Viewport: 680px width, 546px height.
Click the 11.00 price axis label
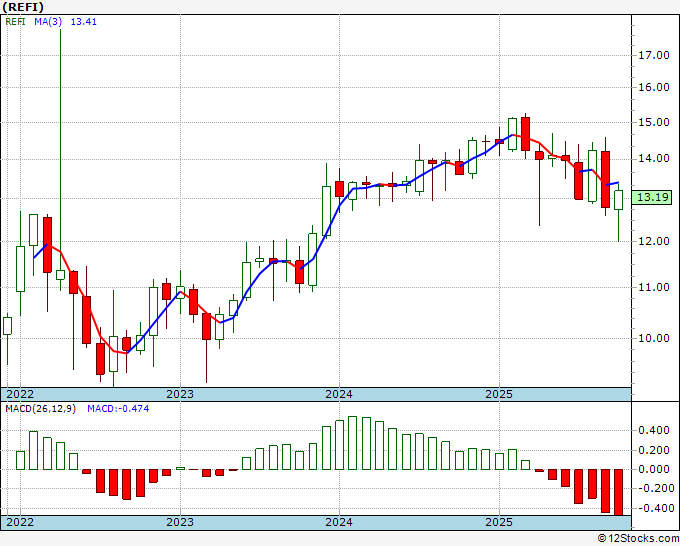654,287
